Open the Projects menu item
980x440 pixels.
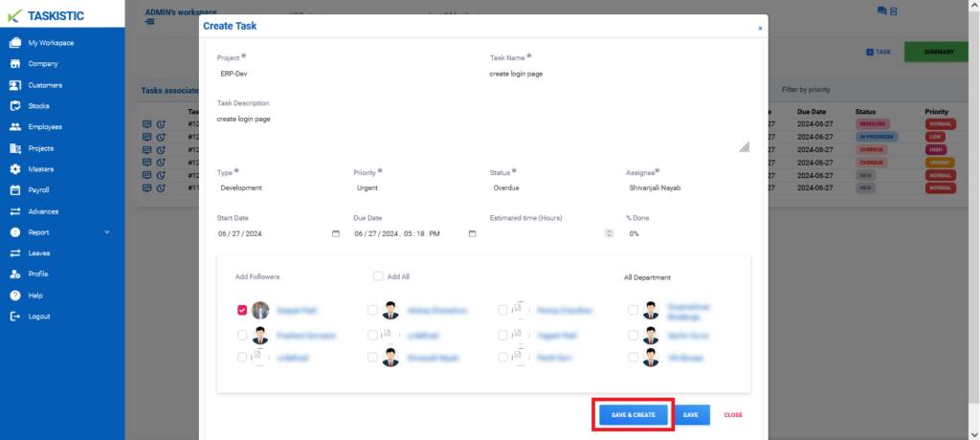[40, 149]
